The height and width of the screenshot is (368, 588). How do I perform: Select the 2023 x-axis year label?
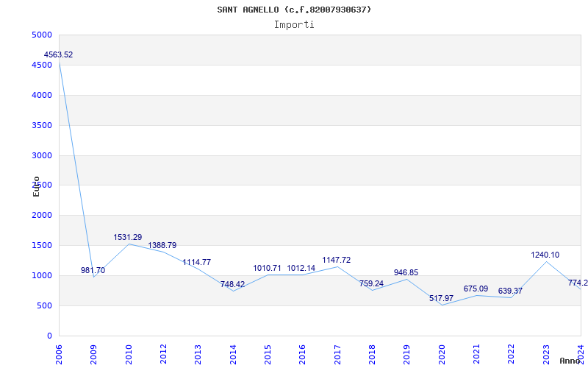pyautogui.click(x=546, y=354)
